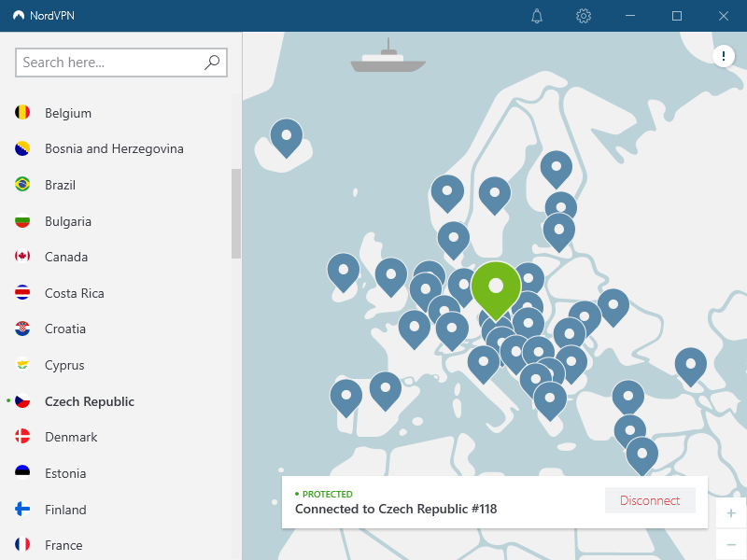Connect to France from the list
This screenshot has width=747, height=560.
tap(63, 545)
